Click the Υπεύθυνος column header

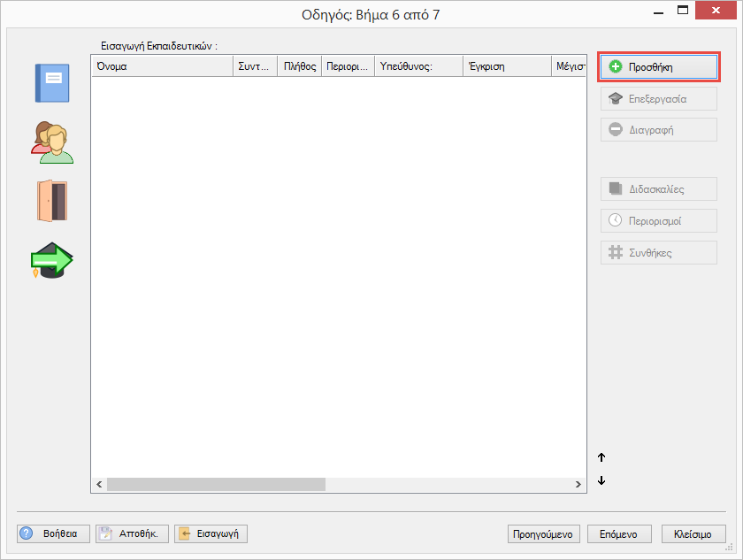pyautogui.click(x=417, y=66)
